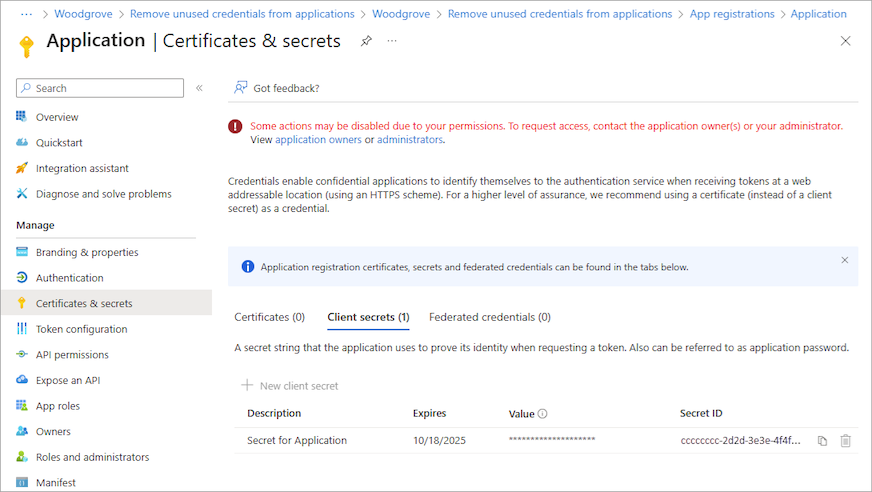872x492 pixels.
Task: Pin the Certificates & secrets blade
Action: [x=366, y=41]
